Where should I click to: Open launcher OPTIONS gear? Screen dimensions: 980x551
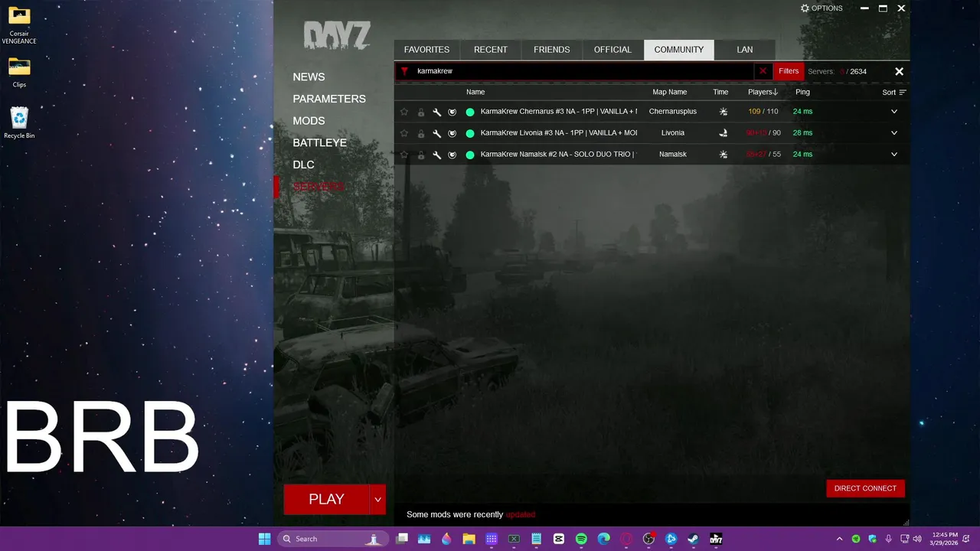point(822,8)
